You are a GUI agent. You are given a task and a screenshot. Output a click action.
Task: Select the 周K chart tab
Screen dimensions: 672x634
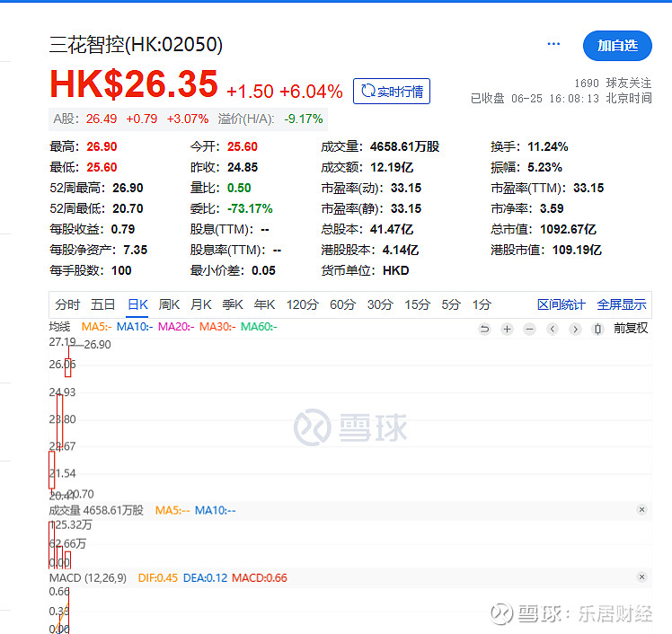(169, 304)
